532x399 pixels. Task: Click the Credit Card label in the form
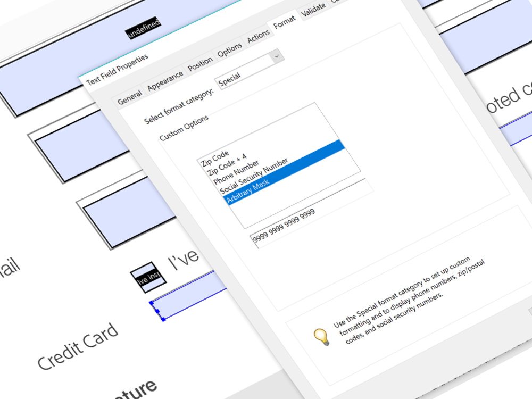78,346
